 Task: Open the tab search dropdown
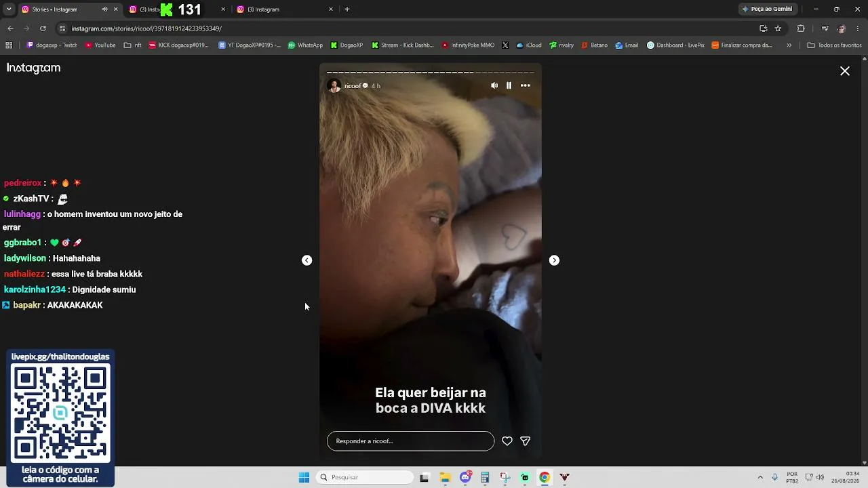(9, 9)
